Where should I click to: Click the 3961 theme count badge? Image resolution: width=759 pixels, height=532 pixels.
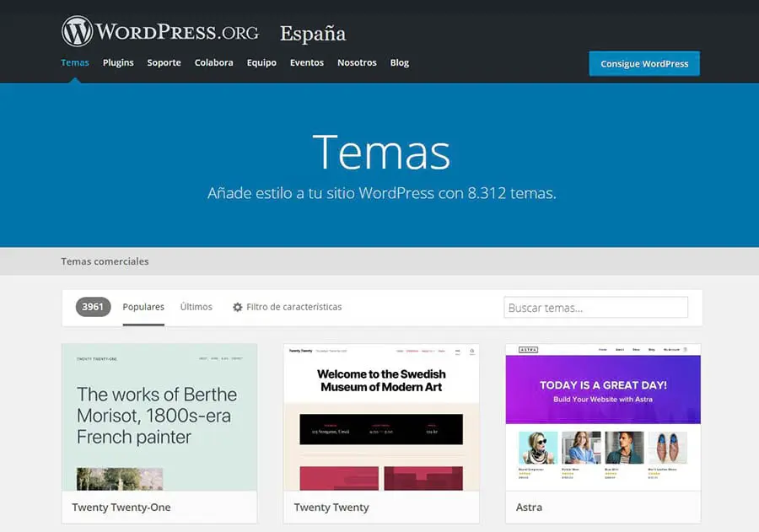(x=93, y=307)
